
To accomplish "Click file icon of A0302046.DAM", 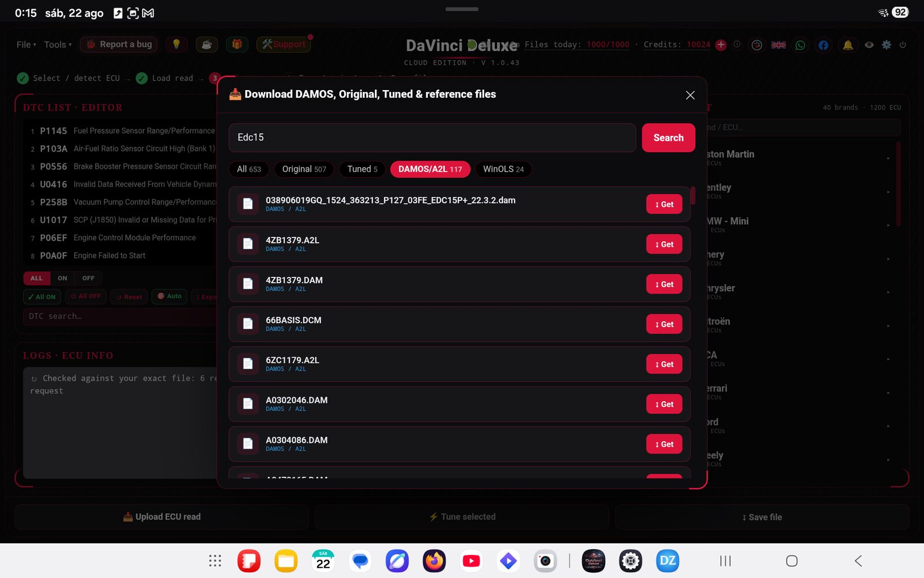I will point(248,403).
